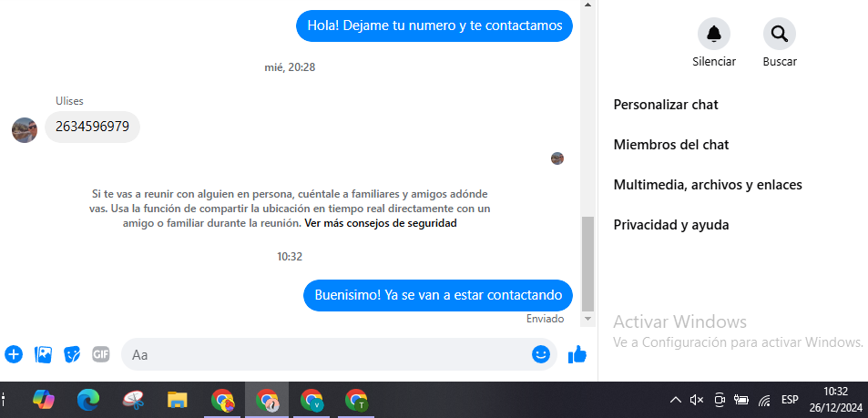Choose a sticker from the sticker icon
The height and width of the screenshot is (418, 868).
click(72, 354)
